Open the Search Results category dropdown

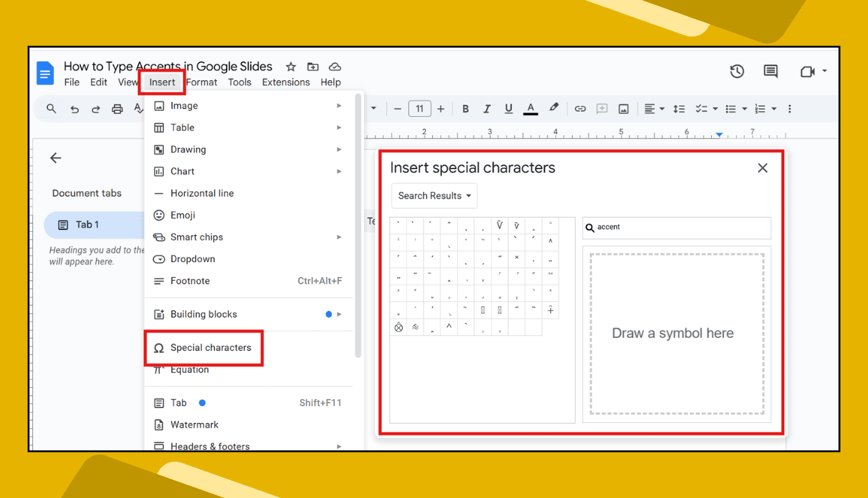(x=434, y=195)
